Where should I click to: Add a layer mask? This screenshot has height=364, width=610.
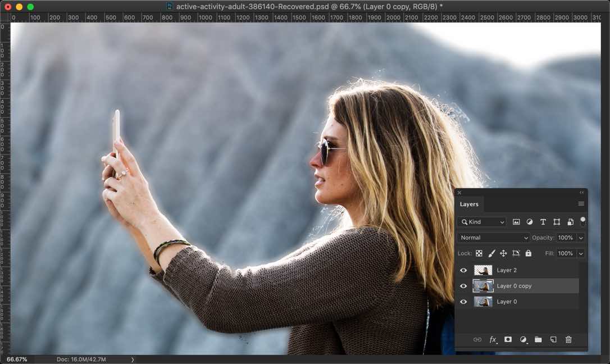(508, 340)
